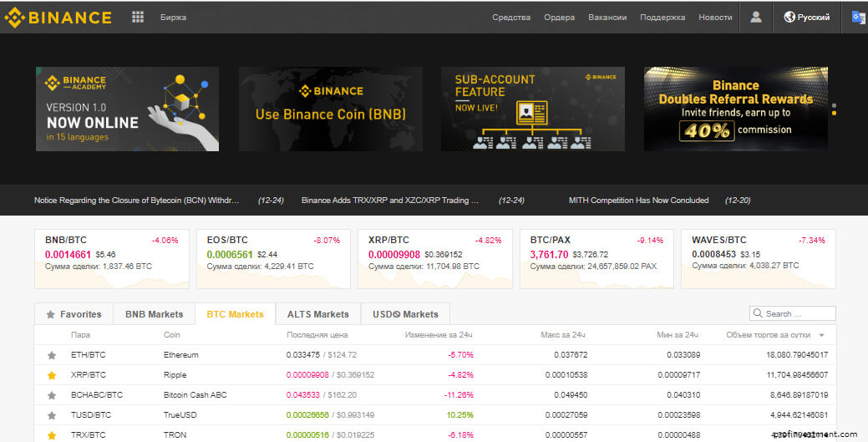868x442 pixels.
Task: Click the Google Translate icon
Action: (x=859, y=18)
